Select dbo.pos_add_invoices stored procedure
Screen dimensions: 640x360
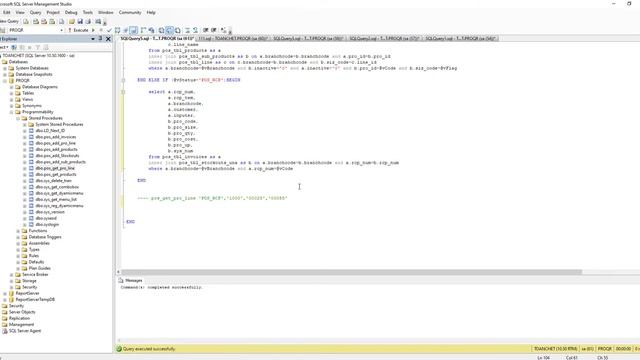pos(56,137)
